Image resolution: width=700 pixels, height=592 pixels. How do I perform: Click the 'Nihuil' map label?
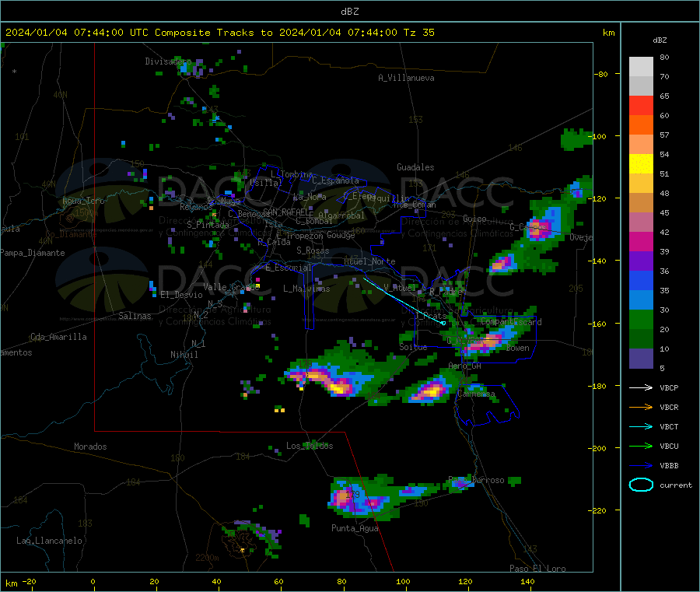tap(184, 355)
